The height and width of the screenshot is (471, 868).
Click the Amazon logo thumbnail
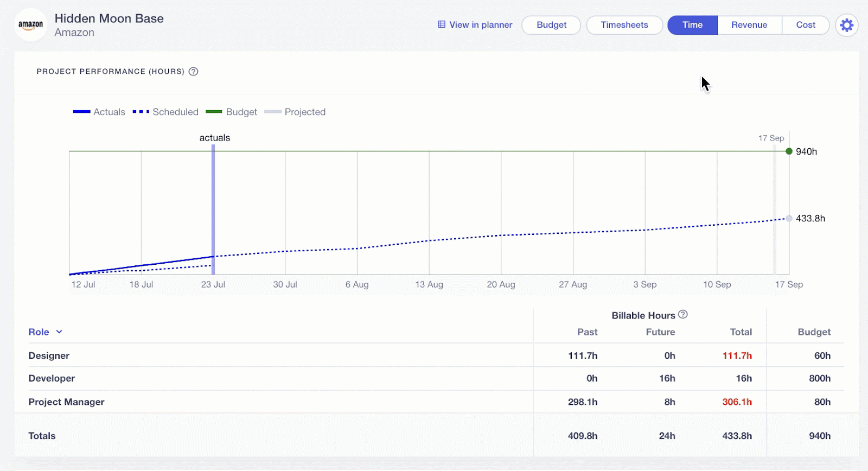[x=31, y=25]
